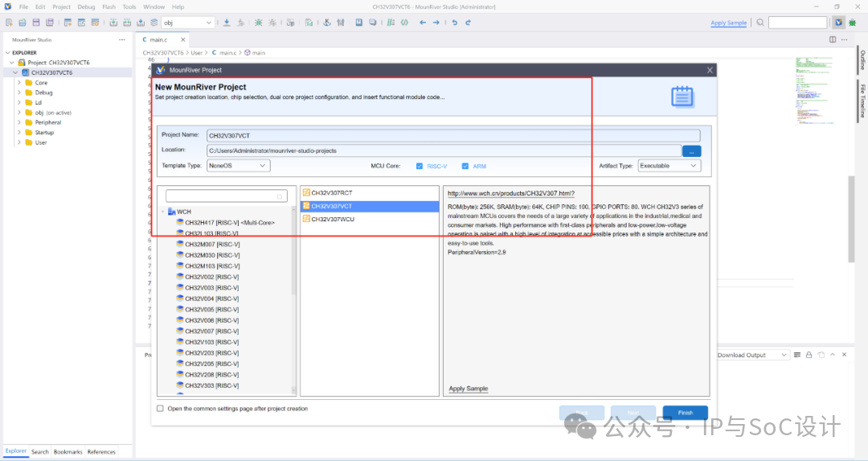868x461 pixels.
Task: Click the Project Name input field
Action: (453, 135)
